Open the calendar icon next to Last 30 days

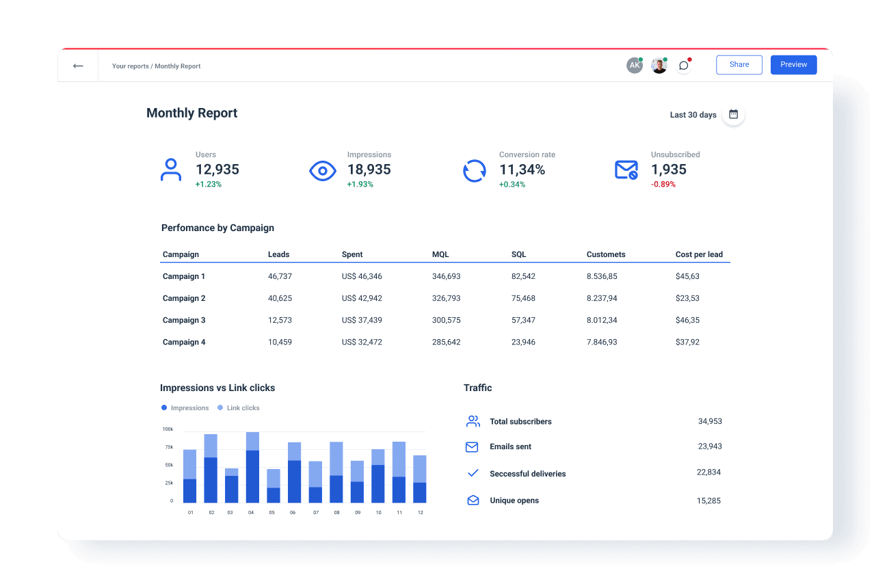click(x=732, y=114)
